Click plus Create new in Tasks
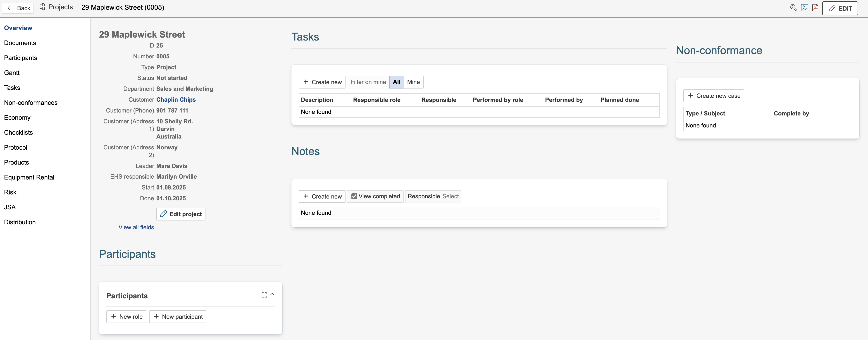The height and width of the screenshot is (340, 868). 322,82
